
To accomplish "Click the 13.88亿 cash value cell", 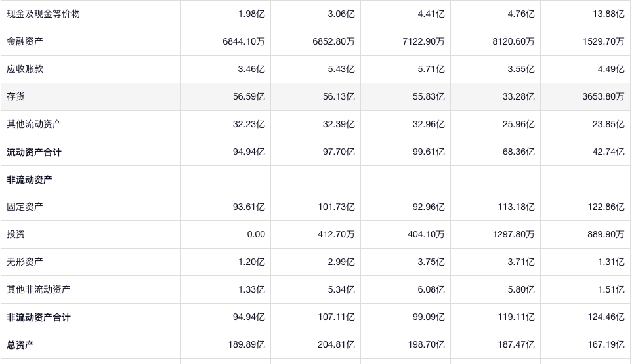I will tap(608, 14).
